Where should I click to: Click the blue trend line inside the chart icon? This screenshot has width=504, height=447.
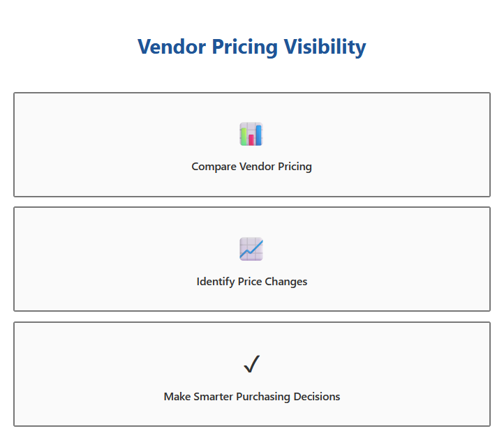point(251,250)
